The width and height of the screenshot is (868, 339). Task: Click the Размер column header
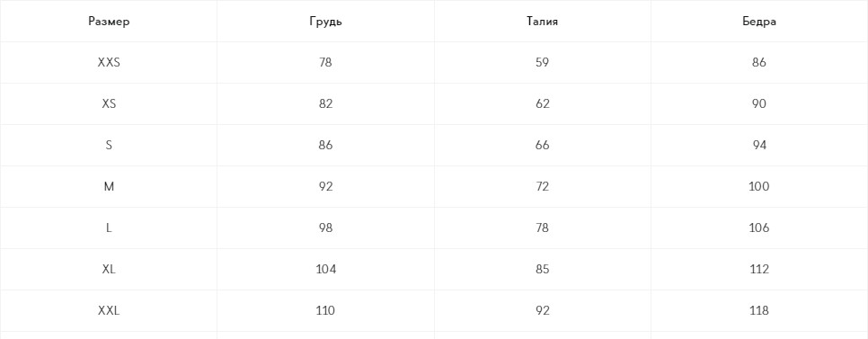pyautogui.click(x=109, y=22)
